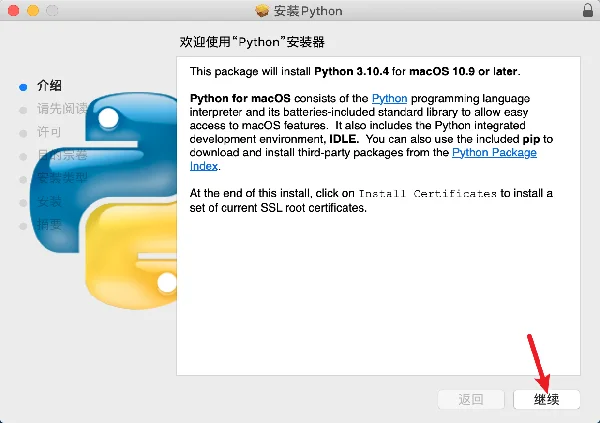Screen dimensions: 600x423
Task: Select the 目的宗卷 step in the sidebar
Action: tap(62, 155)
